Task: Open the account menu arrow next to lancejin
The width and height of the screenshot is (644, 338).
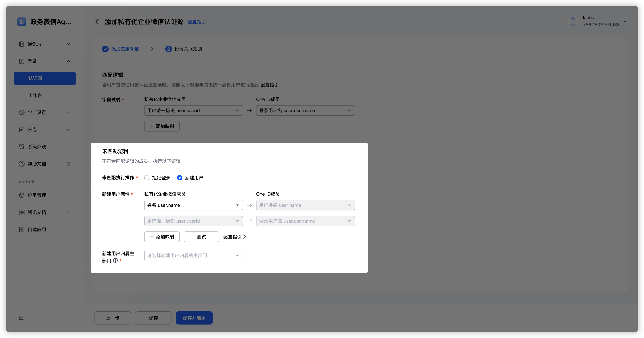Action: click(625, 22)
